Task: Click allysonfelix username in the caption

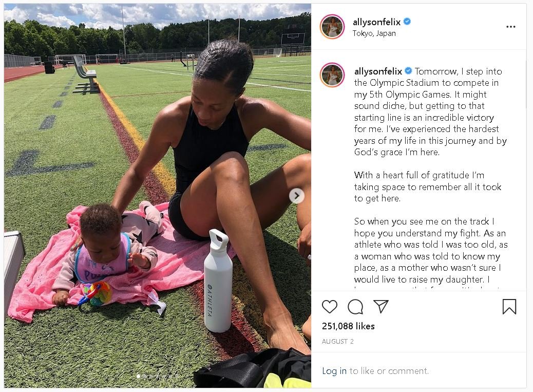Action: [x=378, y=71]
